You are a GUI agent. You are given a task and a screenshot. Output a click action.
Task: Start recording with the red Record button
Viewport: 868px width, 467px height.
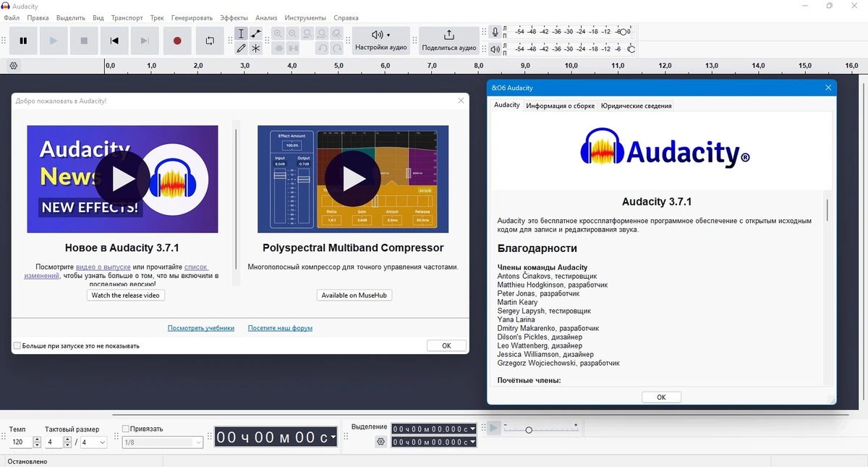177,41
